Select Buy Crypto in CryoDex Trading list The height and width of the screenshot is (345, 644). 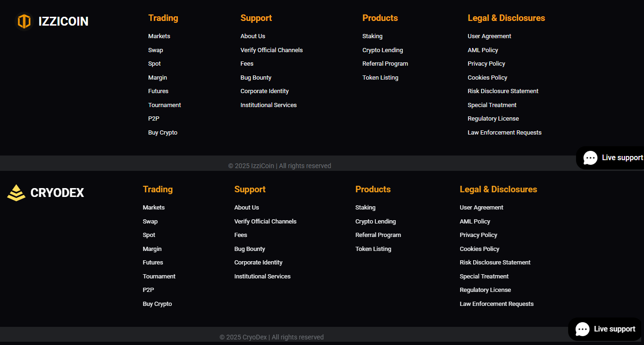click(x=157, y=304)
